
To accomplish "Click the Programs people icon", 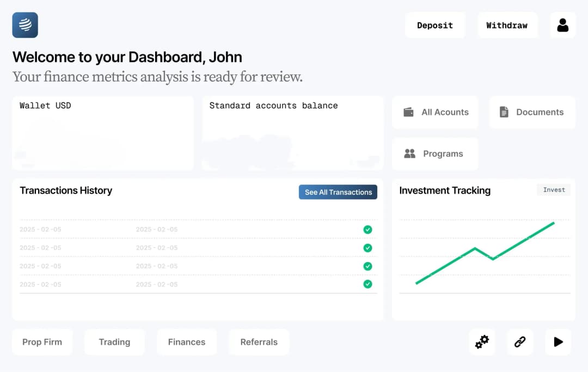I will 409,154.
